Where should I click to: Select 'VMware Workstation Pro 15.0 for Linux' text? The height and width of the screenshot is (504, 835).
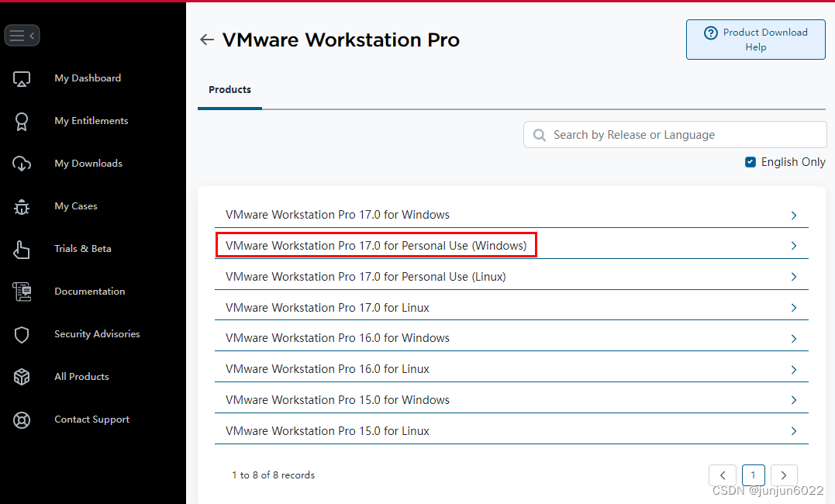pos(327,430)
